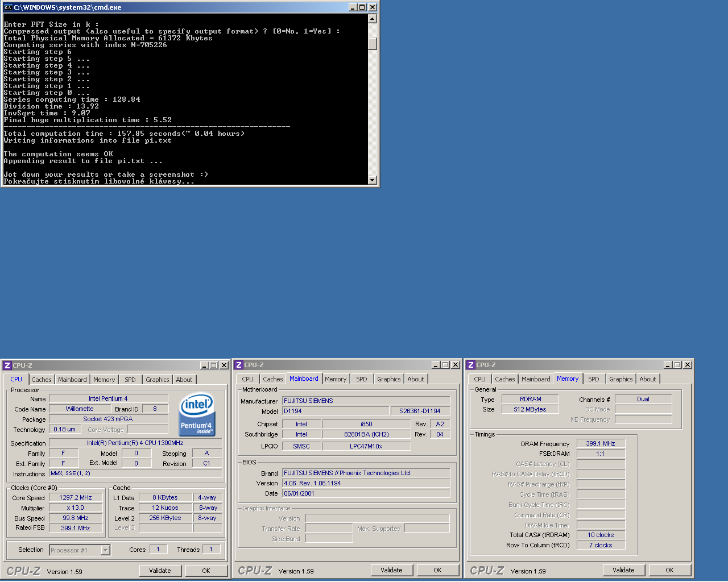Click the Model field D1194

(336, 411)
